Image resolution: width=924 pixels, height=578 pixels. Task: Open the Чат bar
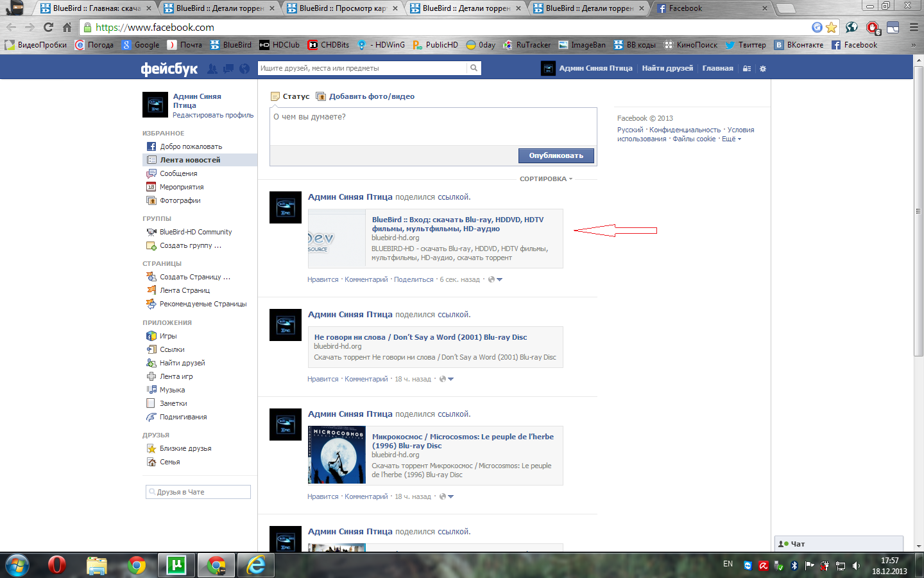pos(839,544)
